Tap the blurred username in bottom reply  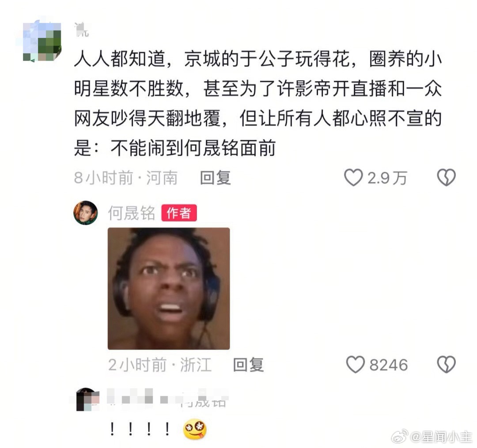coord(168,398)
